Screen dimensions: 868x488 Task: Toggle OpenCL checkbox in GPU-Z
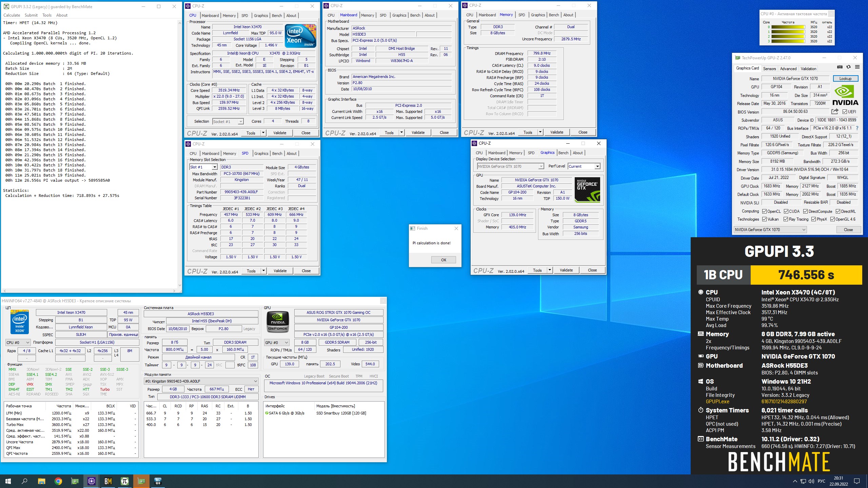pos(764,211)
